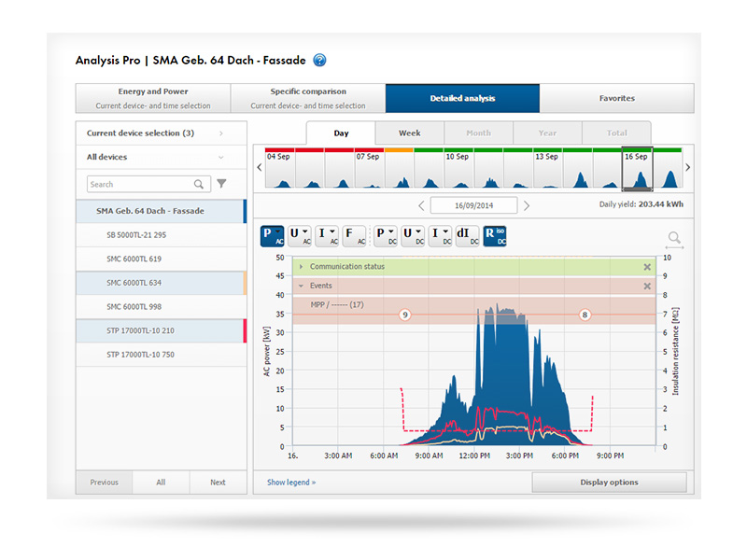Click the search magnifier in the device panel
Image resolution: width=747 pixels, height=560 pixels.
click(x=199, y=184)
